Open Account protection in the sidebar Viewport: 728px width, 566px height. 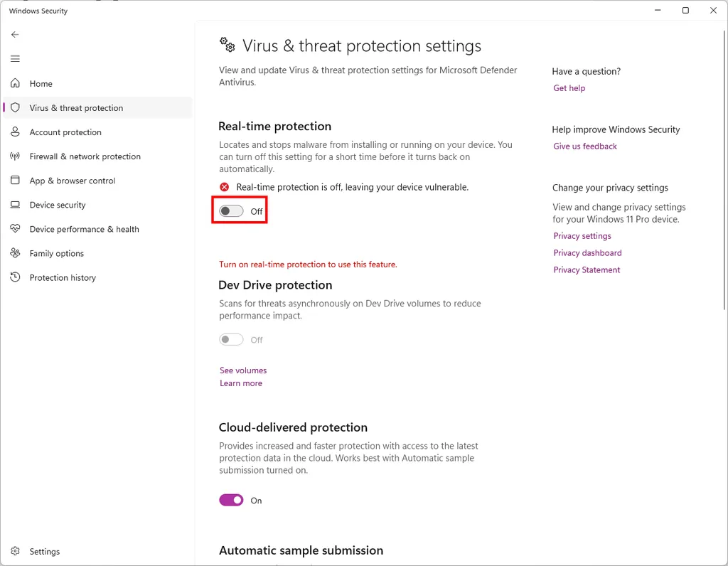click(x=65, y=132)
